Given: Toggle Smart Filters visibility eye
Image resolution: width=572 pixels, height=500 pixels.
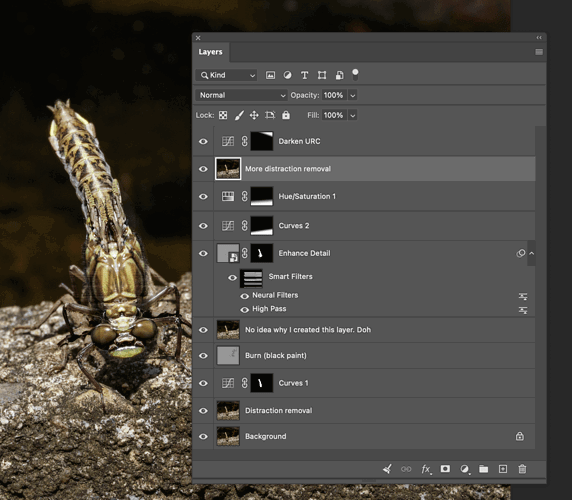Looking at the screenshot, I should pyautogui.click(x=232, y=278).
